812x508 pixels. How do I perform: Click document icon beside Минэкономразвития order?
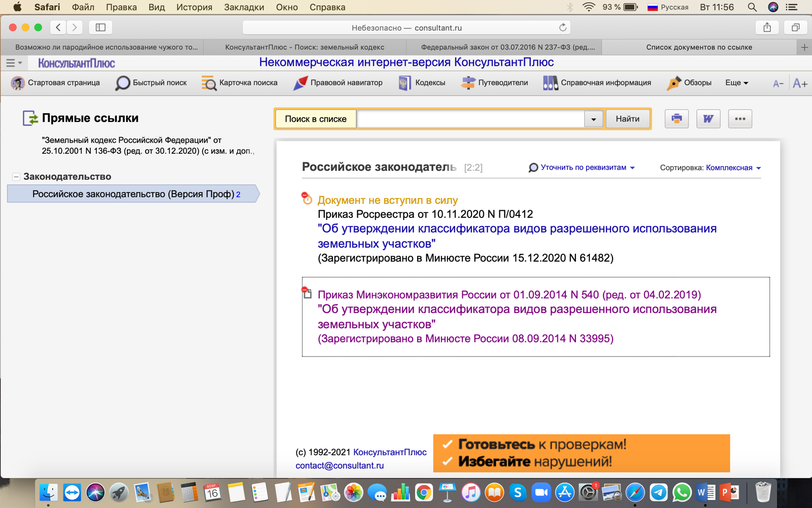coord(307,293)
